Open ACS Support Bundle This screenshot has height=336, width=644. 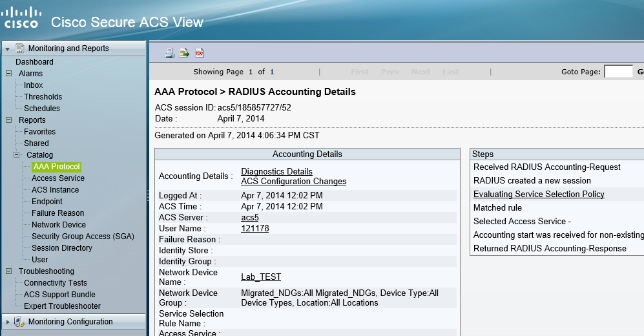click(59, 295)
